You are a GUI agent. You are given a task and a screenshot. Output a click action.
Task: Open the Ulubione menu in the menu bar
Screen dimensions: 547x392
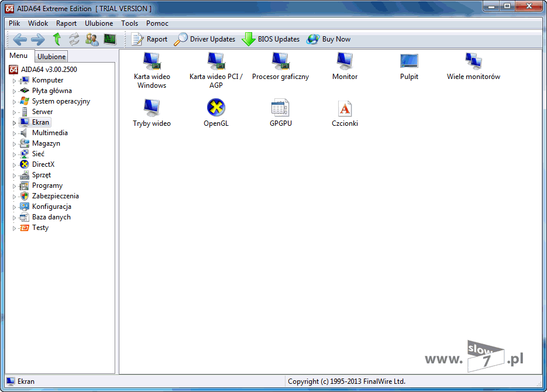pyautogui.click(x=99, y=23)
